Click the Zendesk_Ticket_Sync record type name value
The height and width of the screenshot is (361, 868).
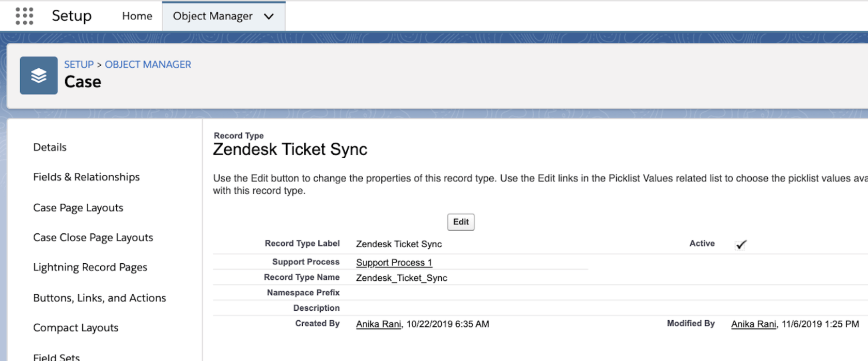coord(401,278)
